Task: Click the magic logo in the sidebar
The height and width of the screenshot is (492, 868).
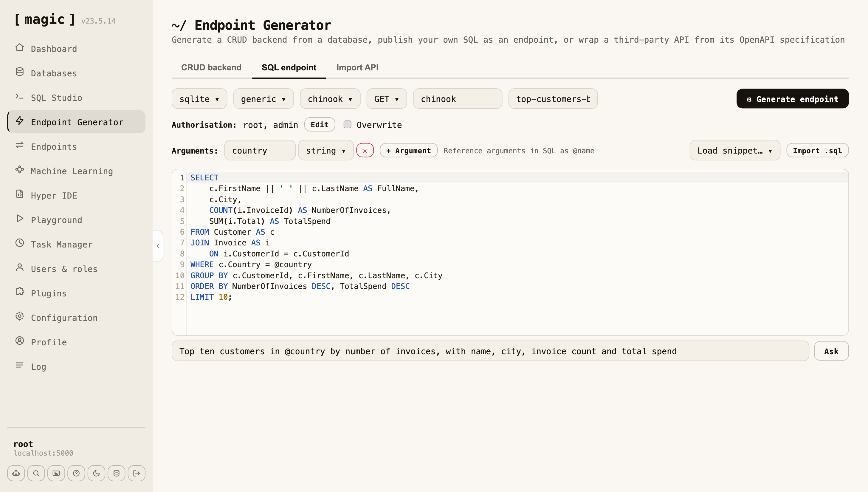Action: [x=45, y=19]
